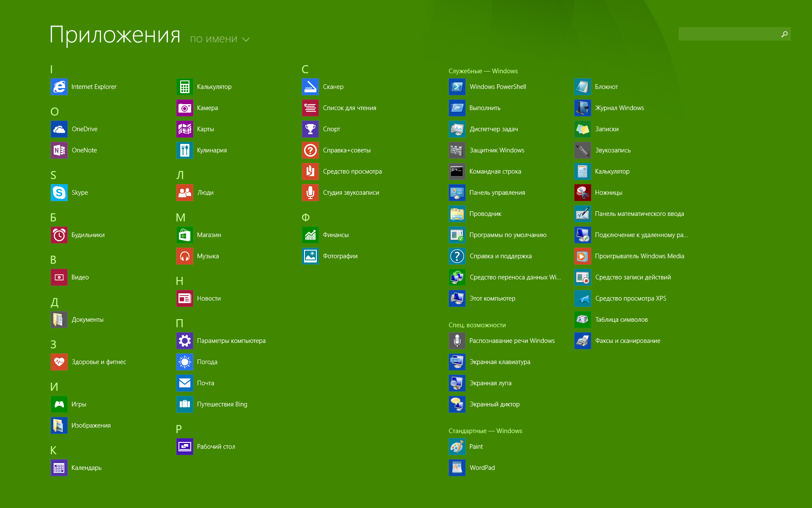Open Этот компьютер entry
Screen dimensions: 812x508
click(482, 298)
